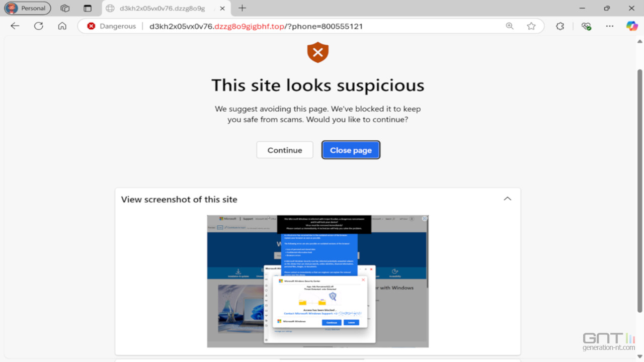
Task: Open Settings and more menu
Action: pos(610,26)
